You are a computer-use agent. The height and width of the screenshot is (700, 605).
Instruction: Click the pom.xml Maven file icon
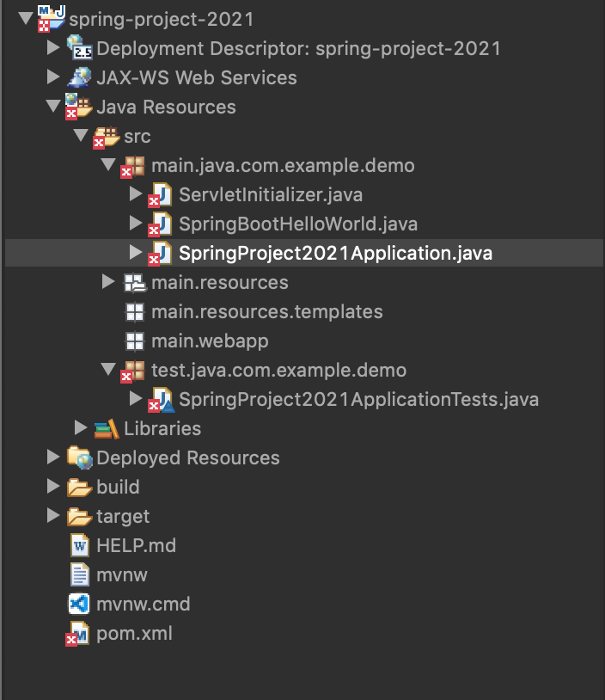(x=77, y=633)
